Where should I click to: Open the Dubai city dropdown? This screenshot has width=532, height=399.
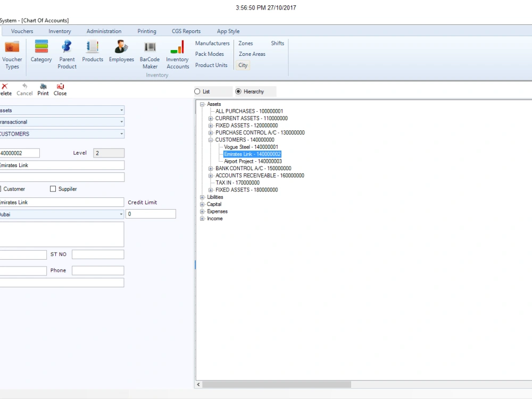coord(121,214)
